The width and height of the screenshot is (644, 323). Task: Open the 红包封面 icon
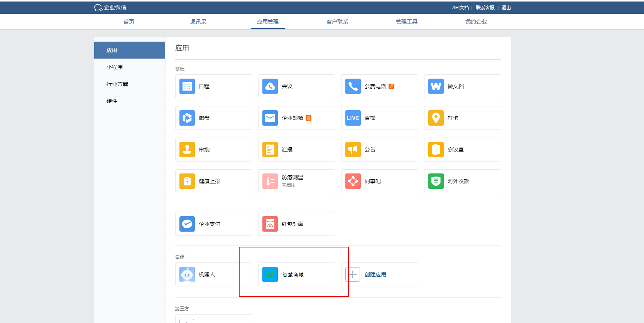[x=270, y=224]
